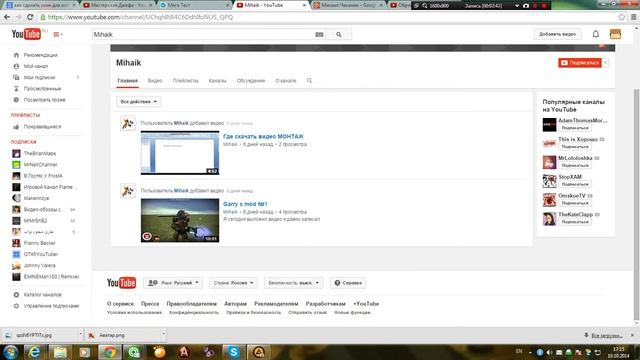640x360 pixels.
Task: Switch to Каналы channel tab
Action: click(217, 81)
